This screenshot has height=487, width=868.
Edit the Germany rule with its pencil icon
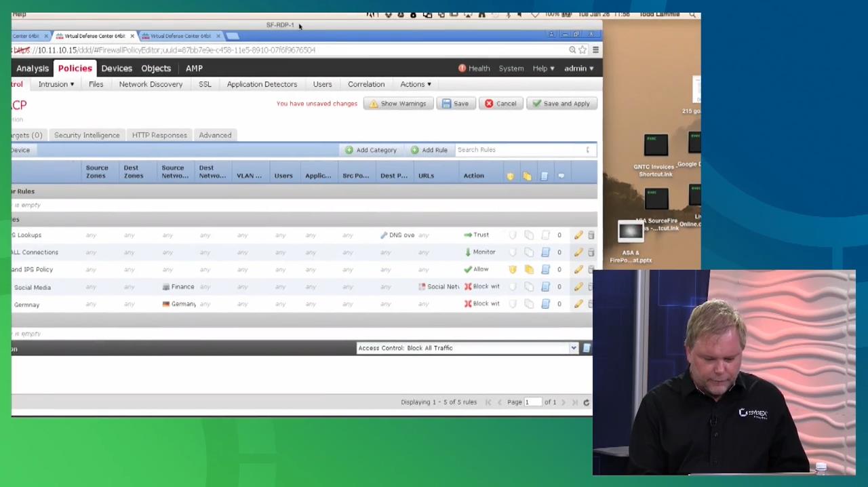(578, 304)
